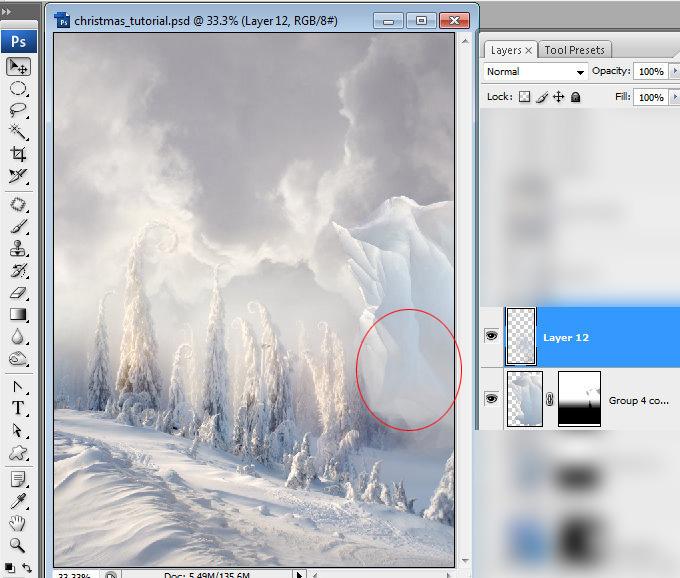The height and width of the screenshot is (578, 680).
Task: Select the Slice tool
Action: tap(18, 176)
